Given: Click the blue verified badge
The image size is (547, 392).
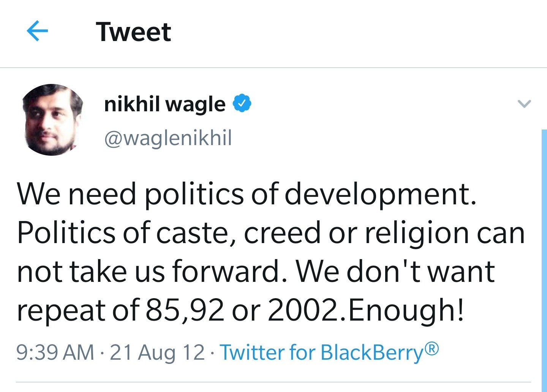Looking at the screenshot, I should [242, 103].
